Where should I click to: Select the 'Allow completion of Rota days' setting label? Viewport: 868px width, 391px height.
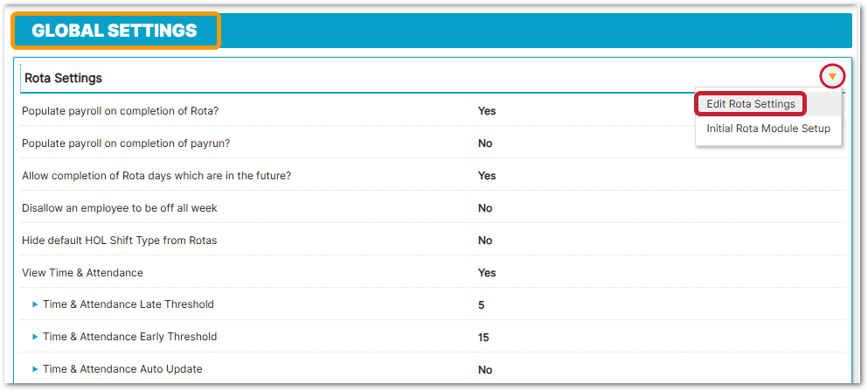[x=156, y=176]
